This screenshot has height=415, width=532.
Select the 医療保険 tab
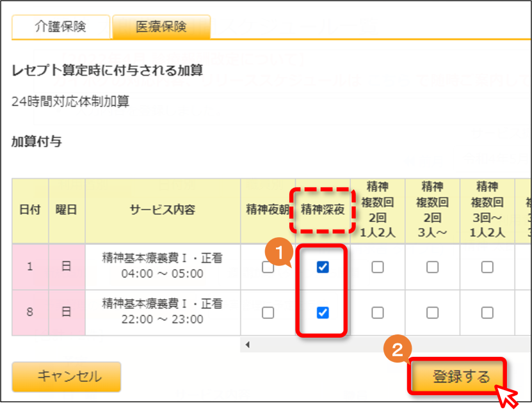point(161,27)
